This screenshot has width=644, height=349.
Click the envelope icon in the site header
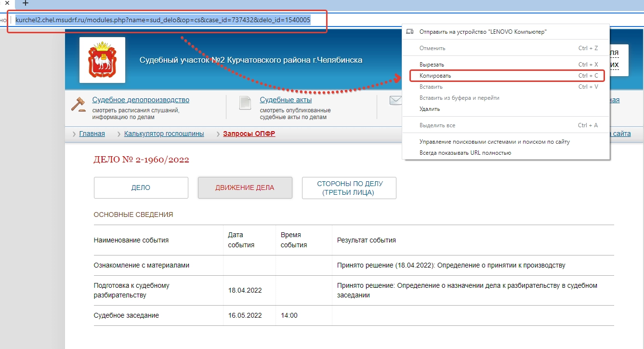395,101
